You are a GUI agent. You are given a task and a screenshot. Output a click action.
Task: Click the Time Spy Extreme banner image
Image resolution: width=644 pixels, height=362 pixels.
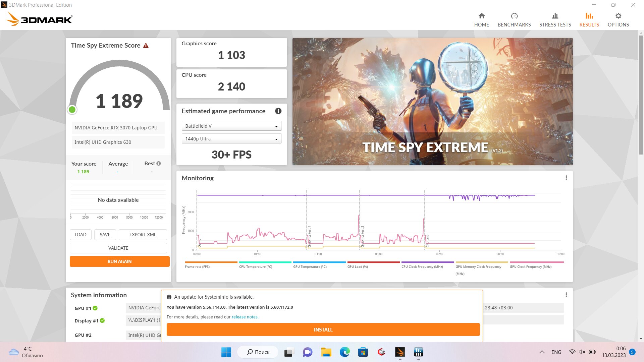tap(432, 101)
